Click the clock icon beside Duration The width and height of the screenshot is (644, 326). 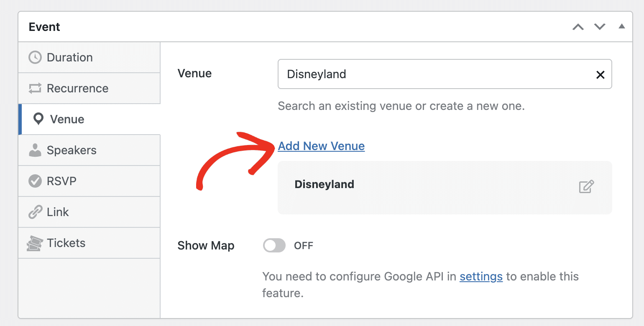coord(35,57)
